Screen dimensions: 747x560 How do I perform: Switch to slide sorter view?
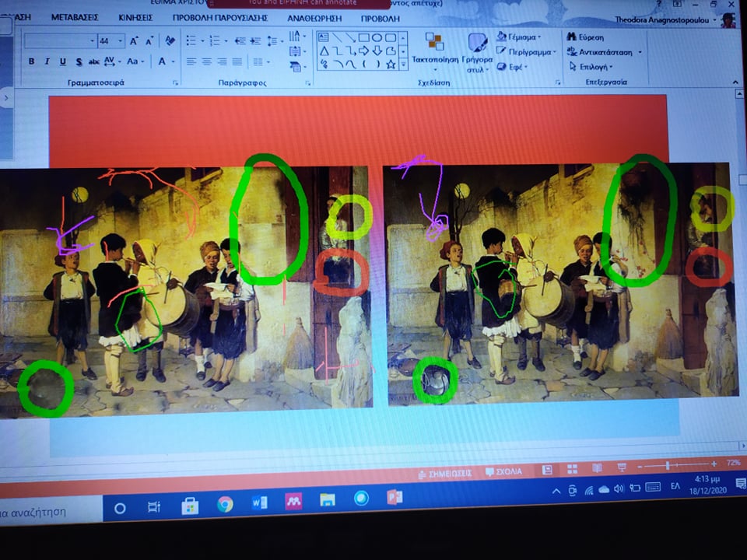[x=572, y=470]
